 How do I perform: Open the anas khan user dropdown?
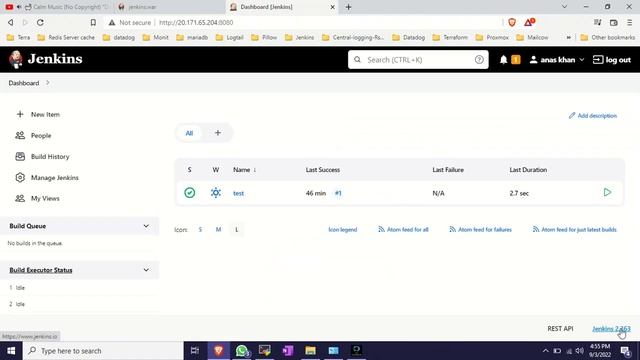(557, 60)
